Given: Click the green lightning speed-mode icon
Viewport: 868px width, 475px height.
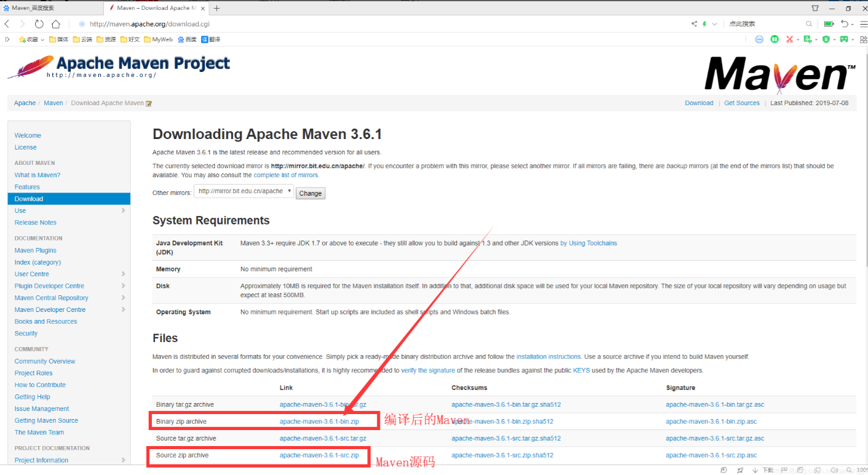Looking at the screenshot, I should point(704,24).
